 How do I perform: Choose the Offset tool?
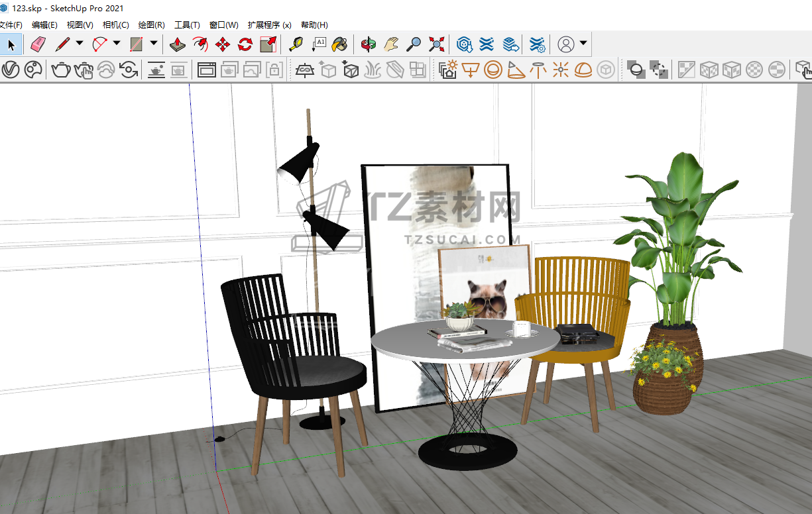(200, 44)
